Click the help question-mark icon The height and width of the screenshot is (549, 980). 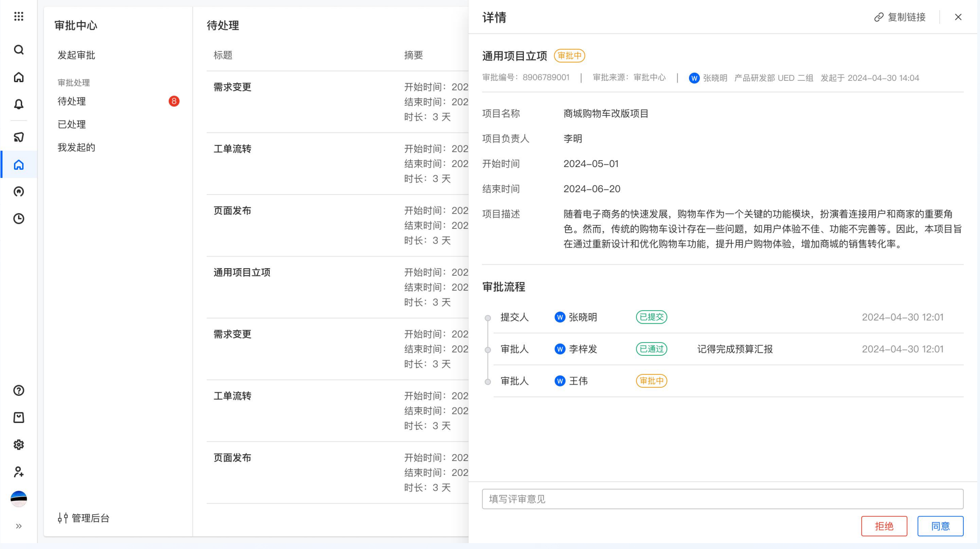pos(18,390)
